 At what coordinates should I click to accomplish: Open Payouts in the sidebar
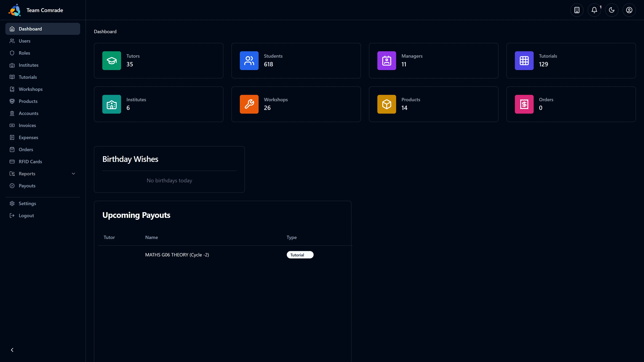click(27, 186)
